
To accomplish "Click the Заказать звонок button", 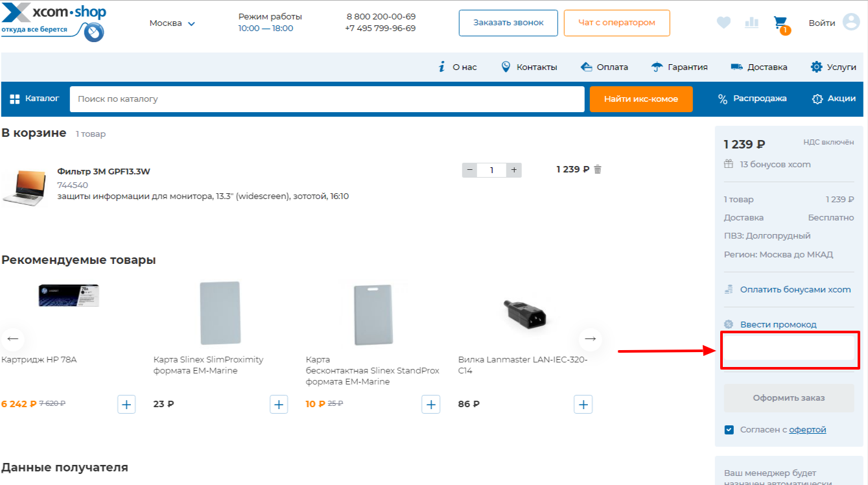I will [508, 23].
